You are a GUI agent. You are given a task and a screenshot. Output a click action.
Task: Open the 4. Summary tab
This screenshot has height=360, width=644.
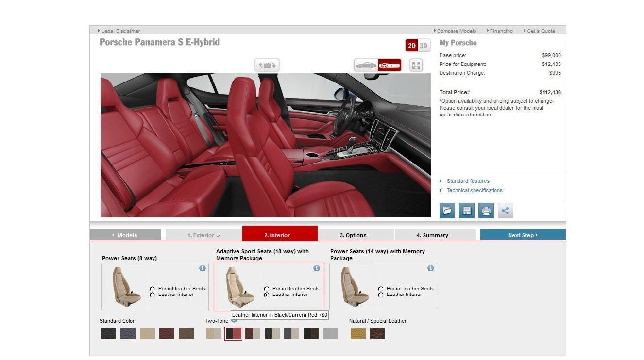tap(435, 235)
